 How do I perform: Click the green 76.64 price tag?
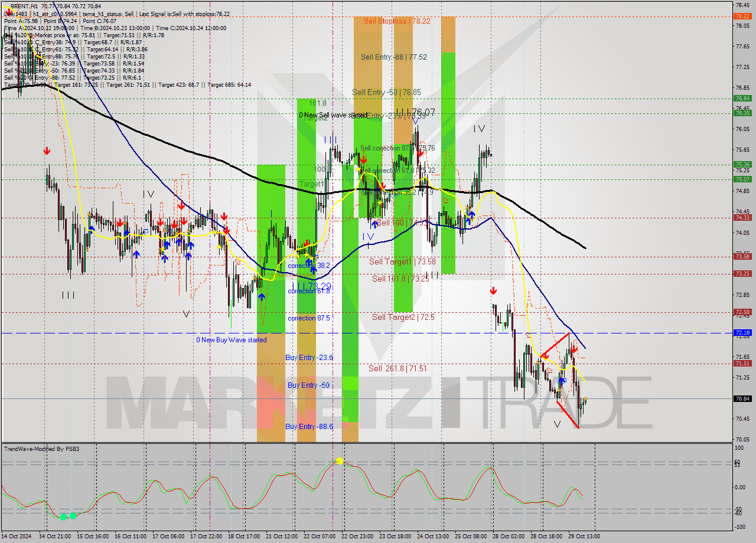[742, 99]
